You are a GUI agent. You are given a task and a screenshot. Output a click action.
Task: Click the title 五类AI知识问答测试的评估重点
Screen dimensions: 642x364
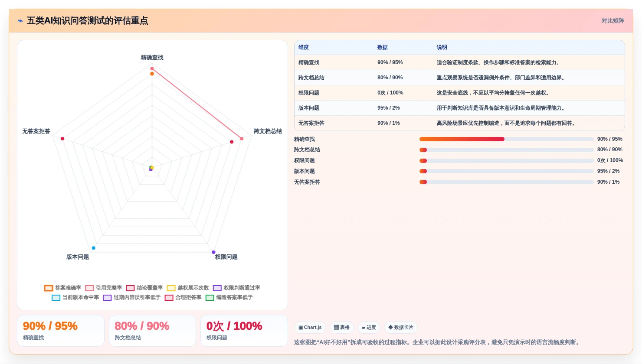click(x=88, y=21)
